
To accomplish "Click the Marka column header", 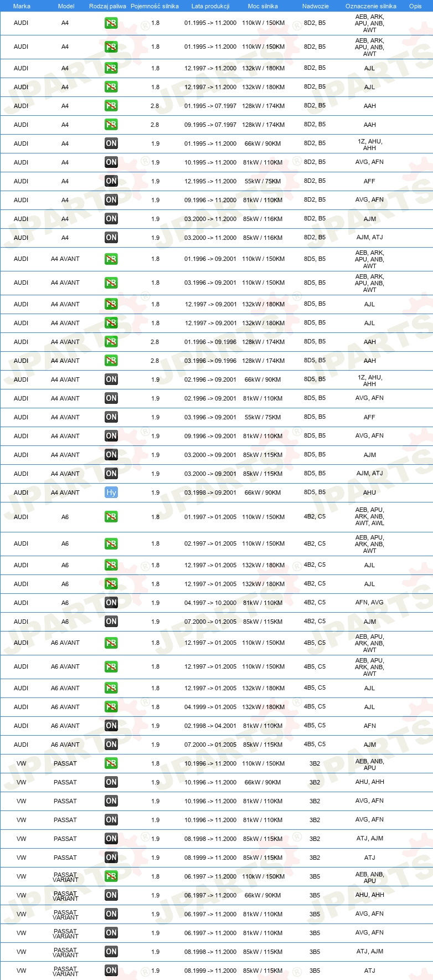I will [22, 6].
